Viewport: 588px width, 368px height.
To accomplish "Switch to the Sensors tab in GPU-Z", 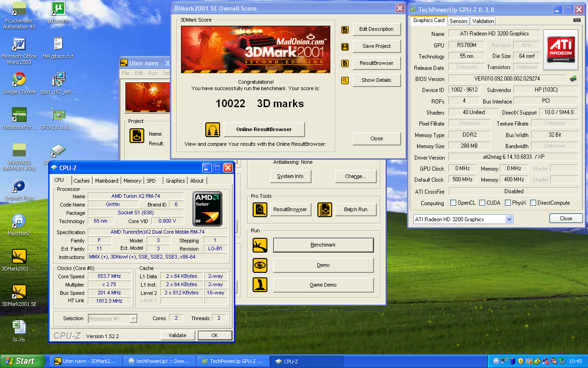I will click(458, 21).
